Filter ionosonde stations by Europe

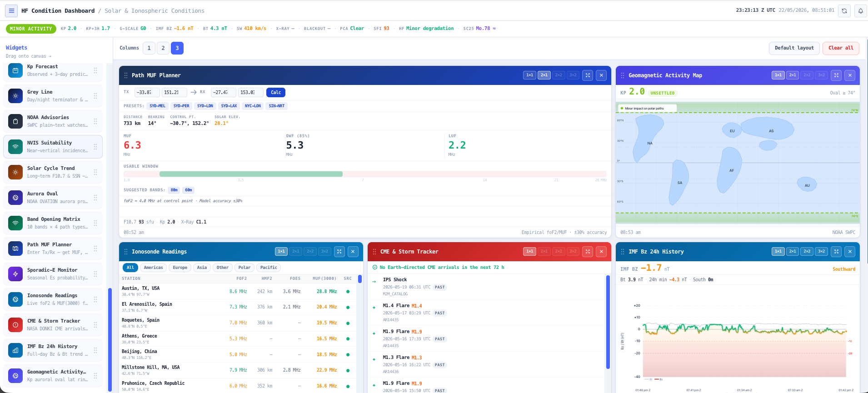click(x=180, y=268)
